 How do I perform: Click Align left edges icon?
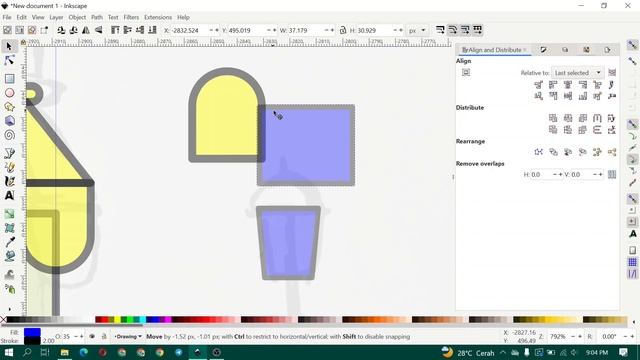tap(553, 85)
